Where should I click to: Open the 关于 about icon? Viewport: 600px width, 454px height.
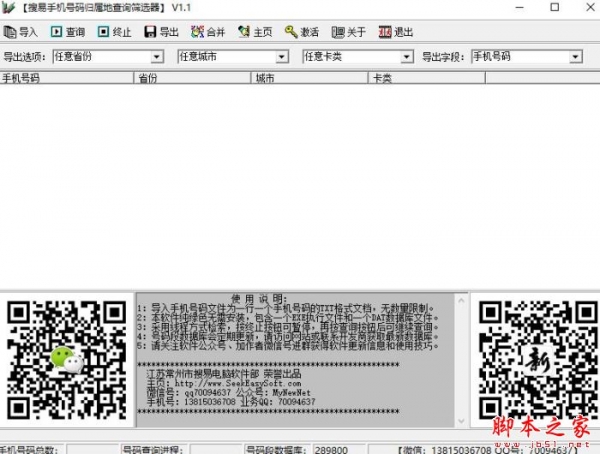[x=338, y=32]
